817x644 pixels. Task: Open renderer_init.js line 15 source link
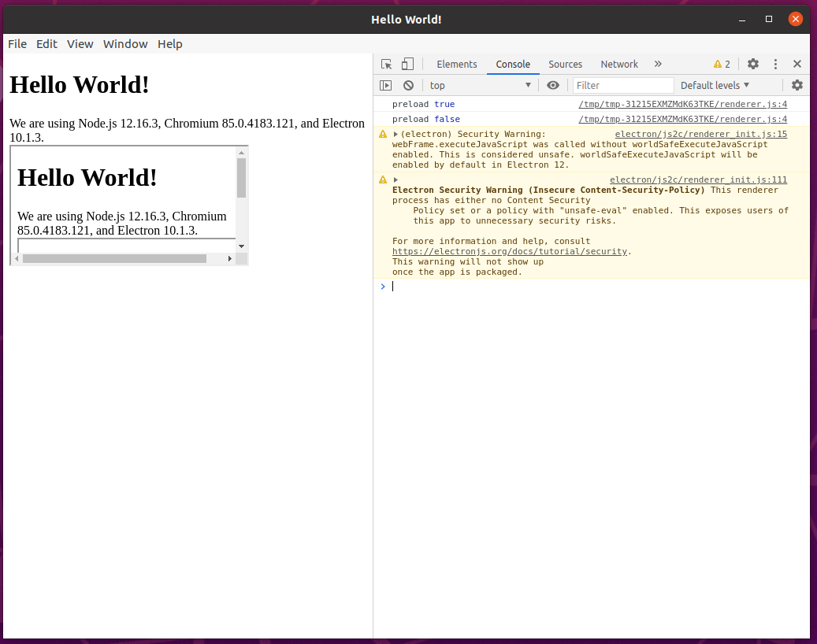pos(700,134)
